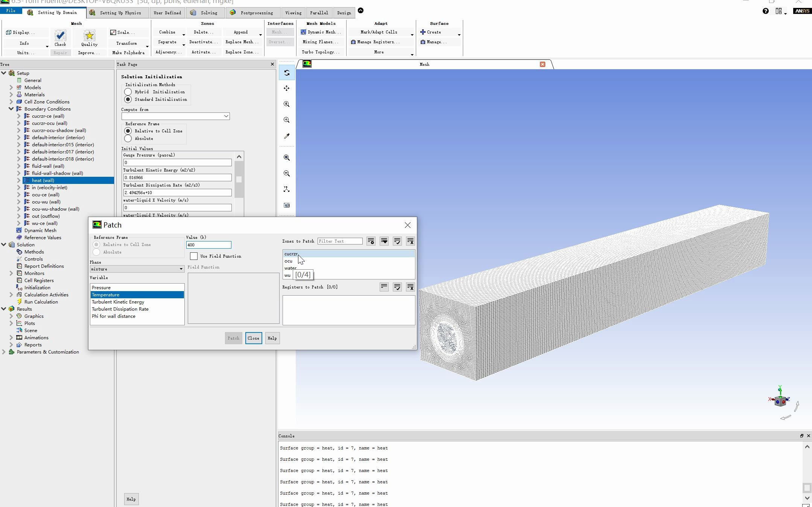Click the refresh view icon in graphics toolbar

pos(287,73)
